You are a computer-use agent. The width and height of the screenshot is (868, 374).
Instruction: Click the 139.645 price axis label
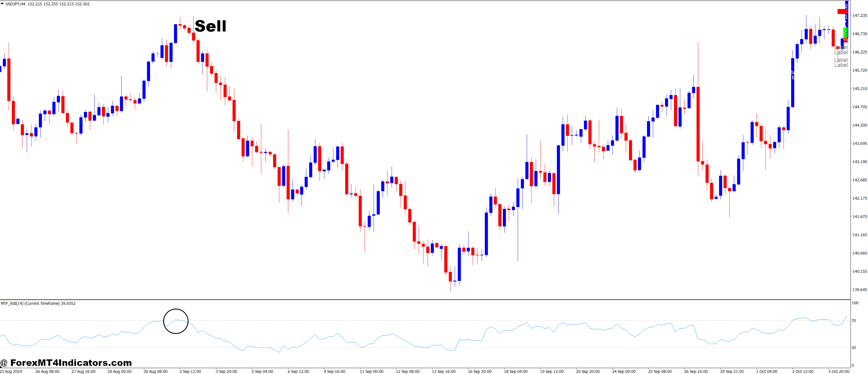[x=860, y=290]
